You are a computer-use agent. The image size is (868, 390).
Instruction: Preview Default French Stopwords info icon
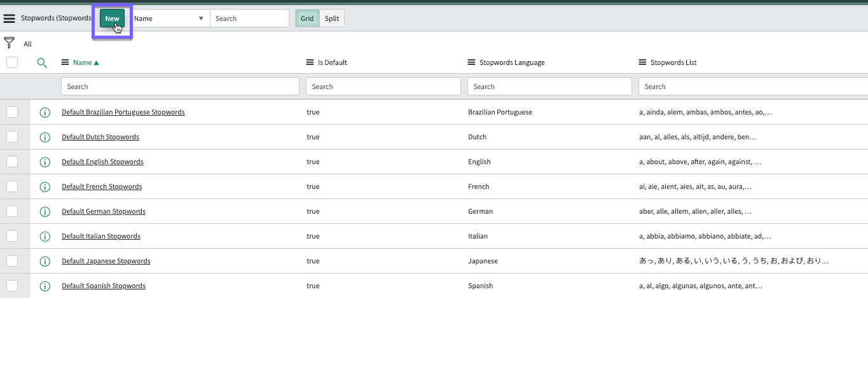click(45, 186)
